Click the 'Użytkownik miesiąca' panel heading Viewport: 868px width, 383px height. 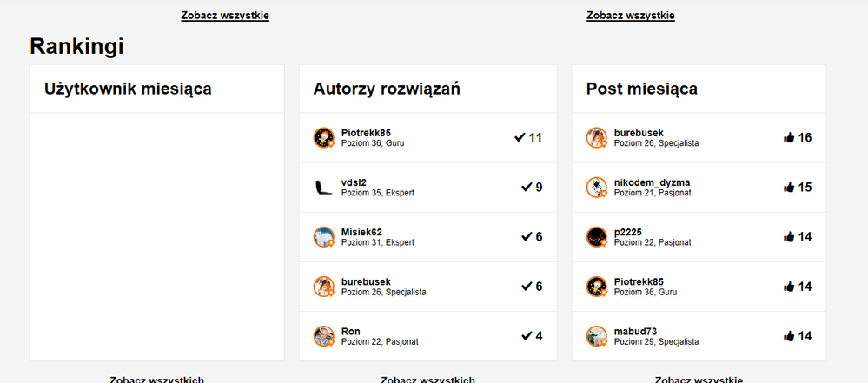click(x=128, y=89)
